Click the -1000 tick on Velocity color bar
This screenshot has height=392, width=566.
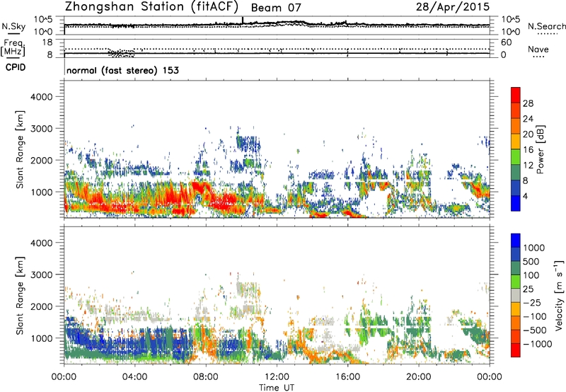tap(537, 344)
